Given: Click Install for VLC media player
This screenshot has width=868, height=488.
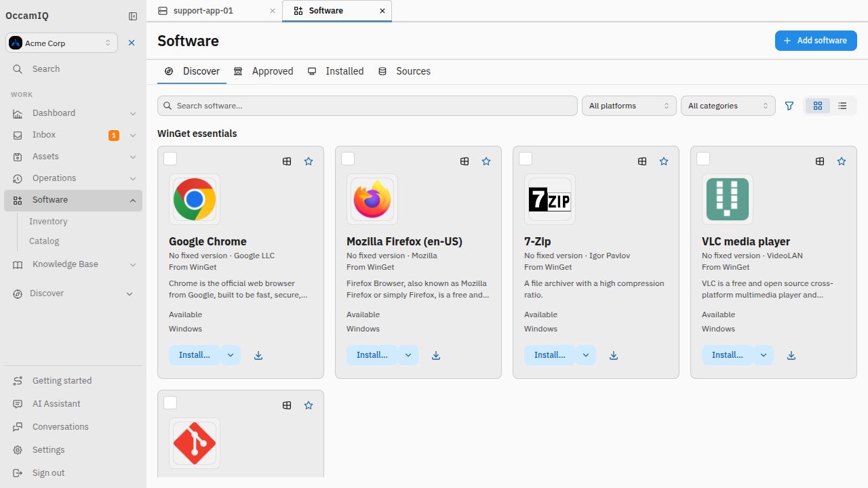Looking at the screenshot, I should point(728,355).
